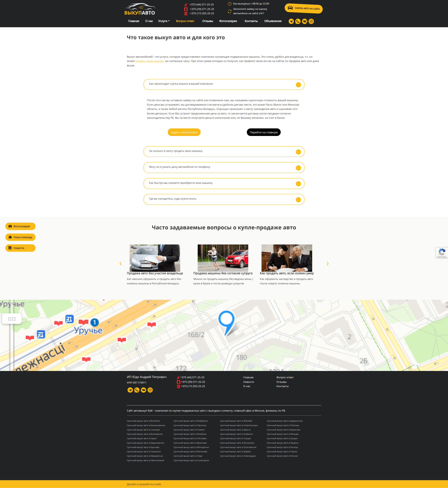Click the footer Telegram icon
448x488 pixels.
[130, 390]
